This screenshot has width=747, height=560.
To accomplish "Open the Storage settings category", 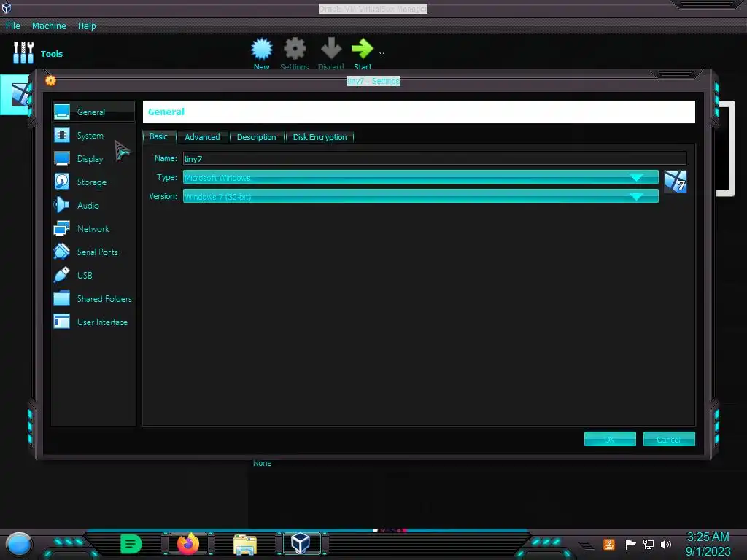I will 93,182.
